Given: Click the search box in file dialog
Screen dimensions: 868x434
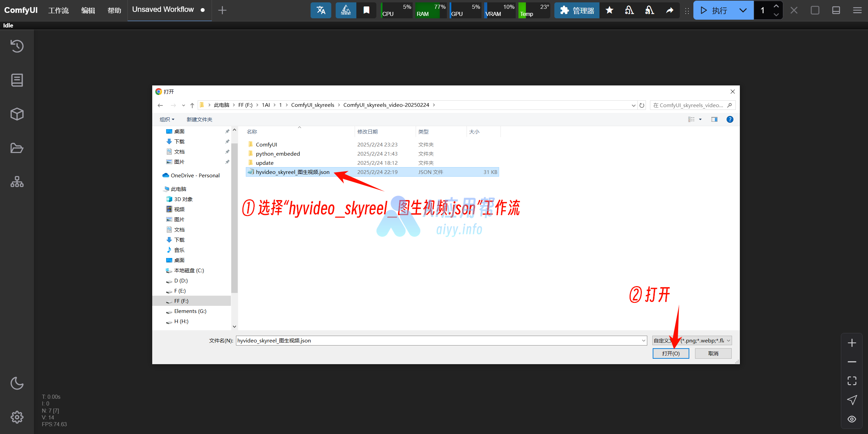Looking at the screenshot, I should (x=692, y=105).
